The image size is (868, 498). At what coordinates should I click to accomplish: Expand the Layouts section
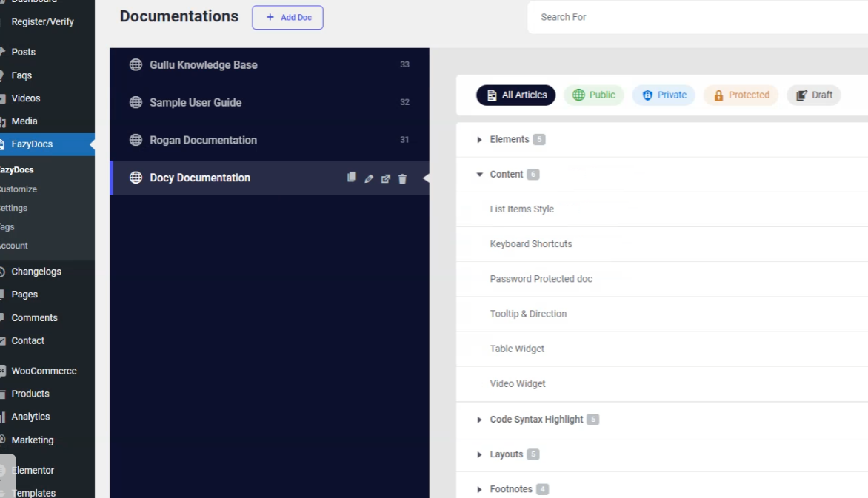[x=479, y=454]
